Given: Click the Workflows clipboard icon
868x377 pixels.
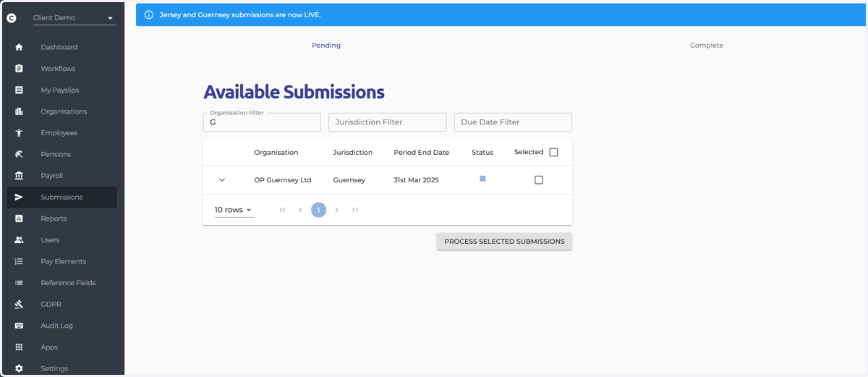Looking at the screenshot, I should pos(19,69).
